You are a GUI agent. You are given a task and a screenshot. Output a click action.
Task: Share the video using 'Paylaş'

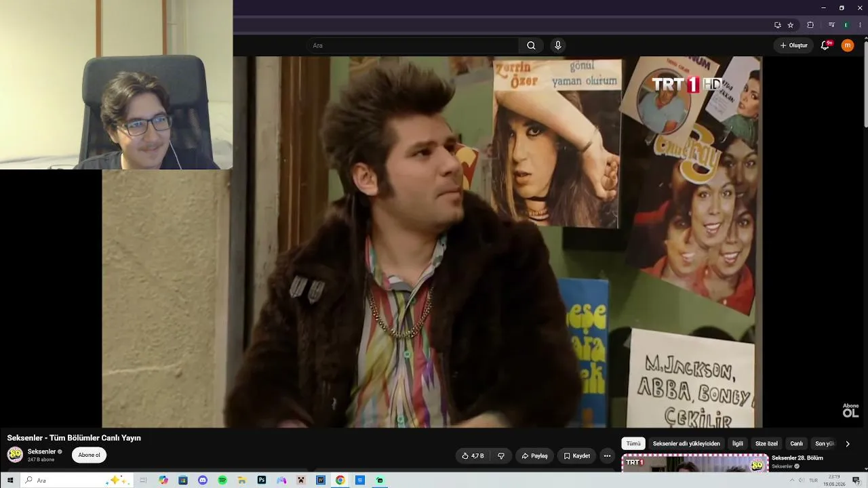tap(534, 456)
